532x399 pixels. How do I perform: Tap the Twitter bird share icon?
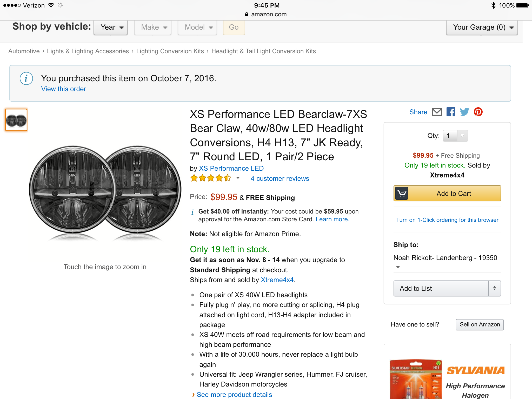pos(464,112)
